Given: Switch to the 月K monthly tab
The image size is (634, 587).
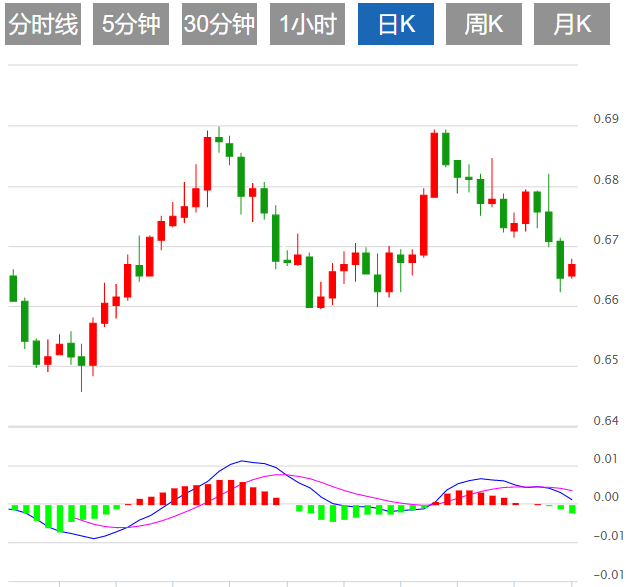Looking at the screenshot, I should click(x=572, y=24).
